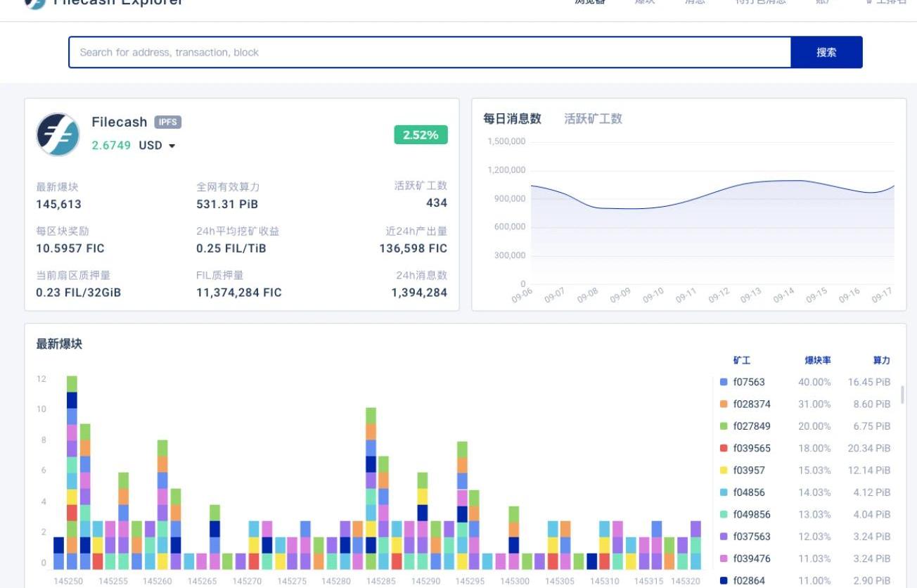Click the 全网有效算力 stat label
Viewport: 917px width, 588px height.
click(x=228, y=187)
